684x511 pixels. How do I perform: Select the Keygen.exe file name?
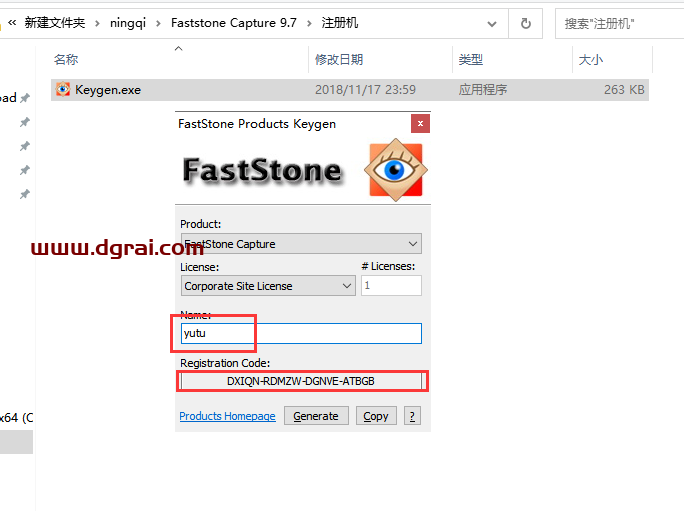pos(108,90)
